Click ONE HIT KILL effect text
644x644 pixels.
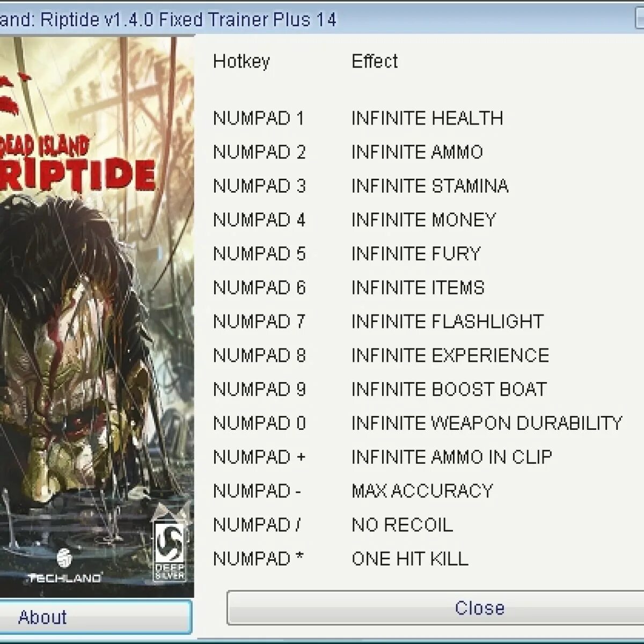[410, 558]
